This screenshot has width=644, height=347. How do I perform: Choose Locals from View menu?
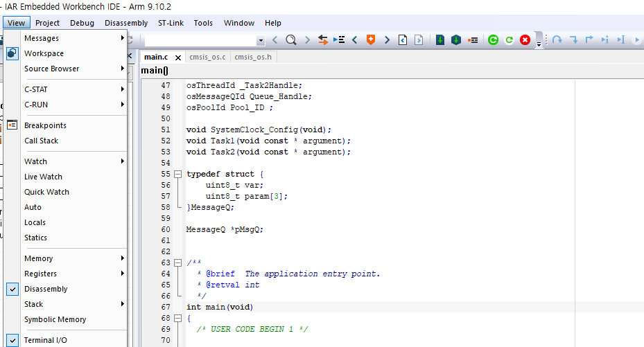(35, 222)
